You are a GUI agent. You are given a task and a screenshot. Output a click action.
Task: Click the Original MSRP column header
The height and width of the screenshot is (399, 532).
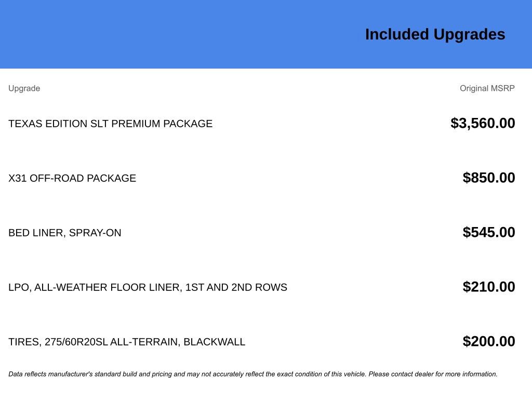[487, 88]
